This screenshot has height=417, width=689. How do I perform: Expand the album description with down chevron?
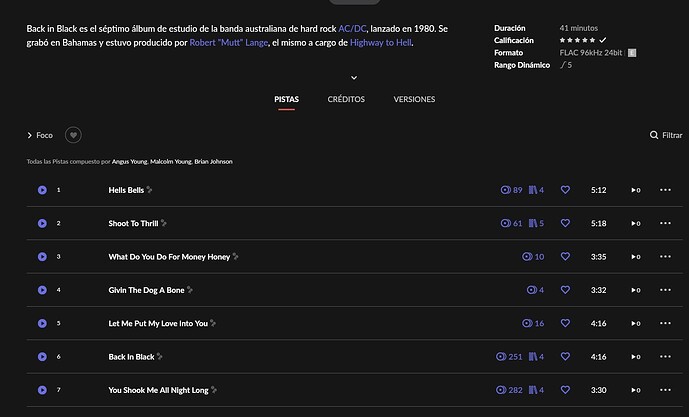click(x=354, y=78)
